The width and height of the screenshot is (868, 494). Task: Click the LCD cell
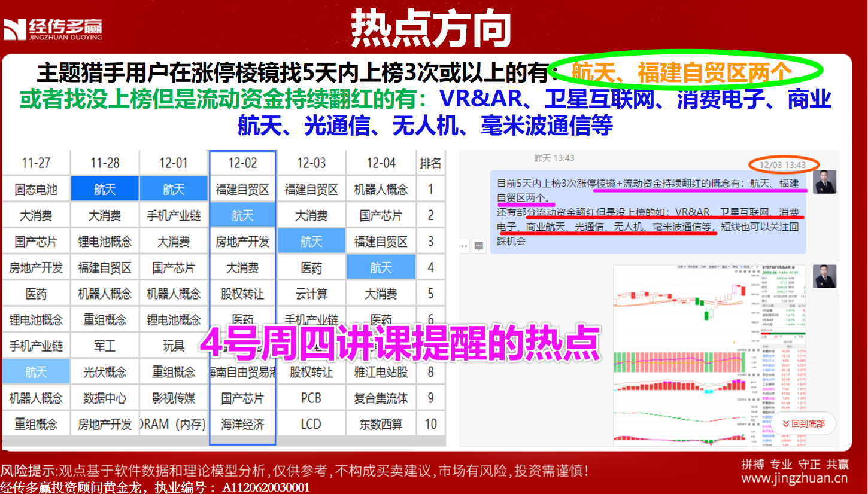(x=311, y=424)
